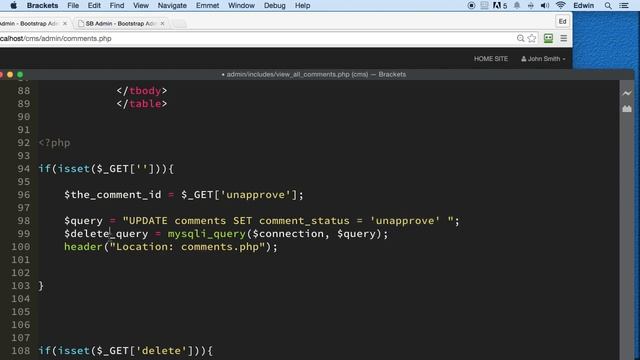Viewport: 640px width, 360px height.
Task: Open the volume control icon
Action: [544, 5]
